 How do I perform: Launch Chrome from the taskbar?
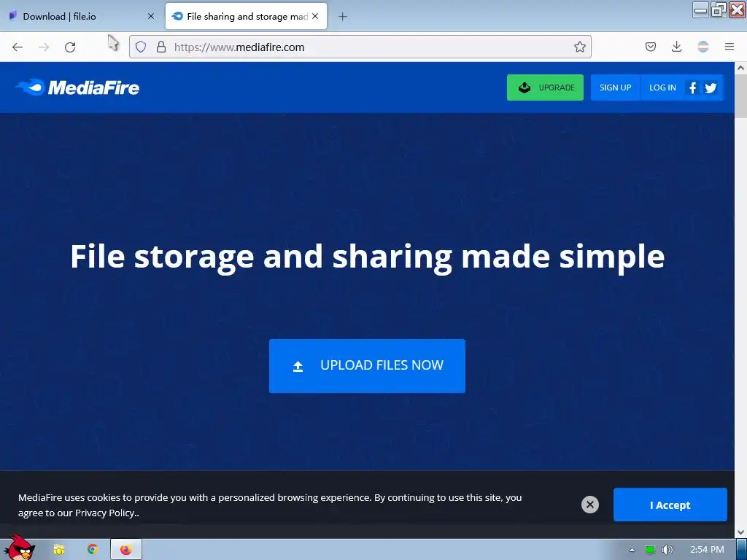[x=93, y=550]
